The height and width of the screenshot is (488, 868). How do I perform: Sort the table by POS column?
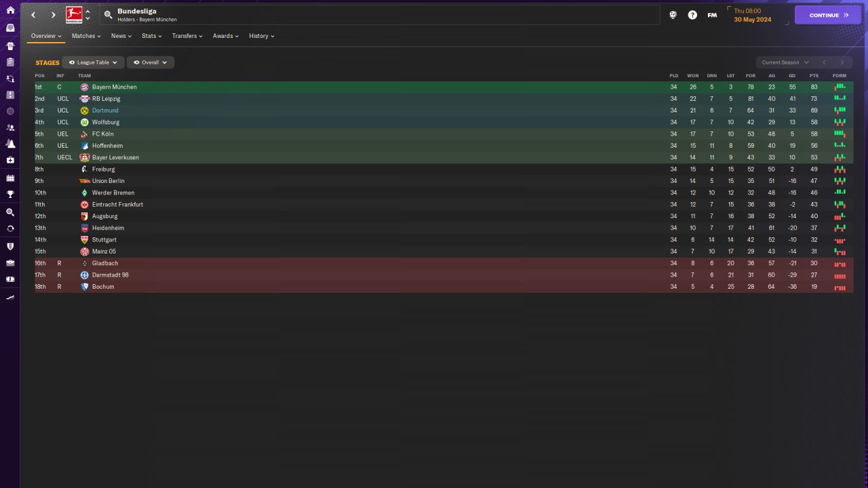pyautogui.click(x=39, y=76)
